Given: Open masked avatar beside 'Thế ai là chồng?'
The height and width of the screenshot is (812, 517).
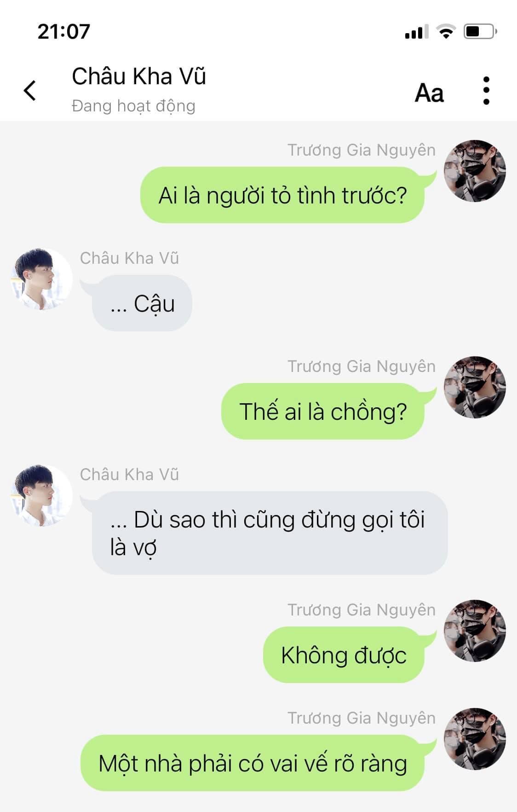Looking at the screenshot, I should point(475,387).
